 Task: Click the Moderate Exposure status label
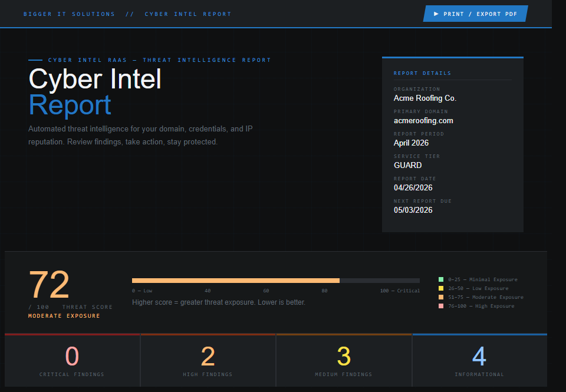64,316
